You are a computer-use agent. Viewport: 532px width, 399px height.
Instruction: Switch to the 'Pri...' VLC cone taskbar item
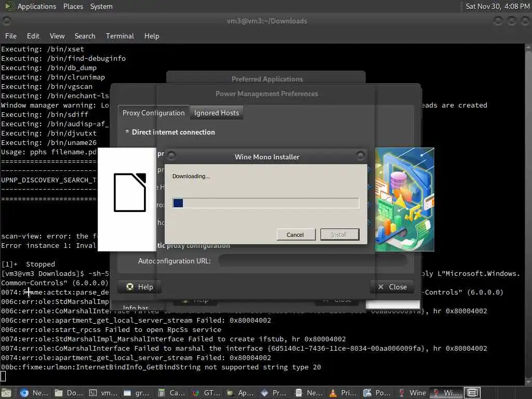pos(343,393)
